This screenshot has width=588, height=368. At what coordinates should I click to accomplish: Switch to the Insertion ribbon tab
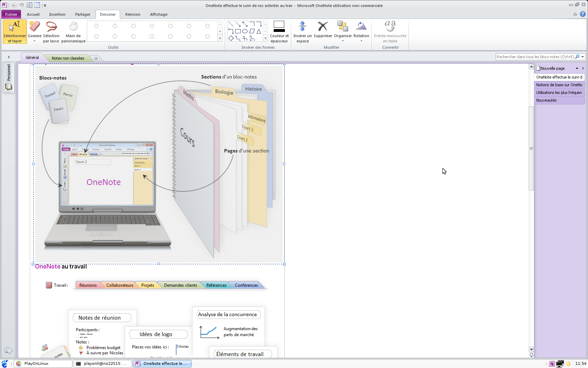pos(57,14)
